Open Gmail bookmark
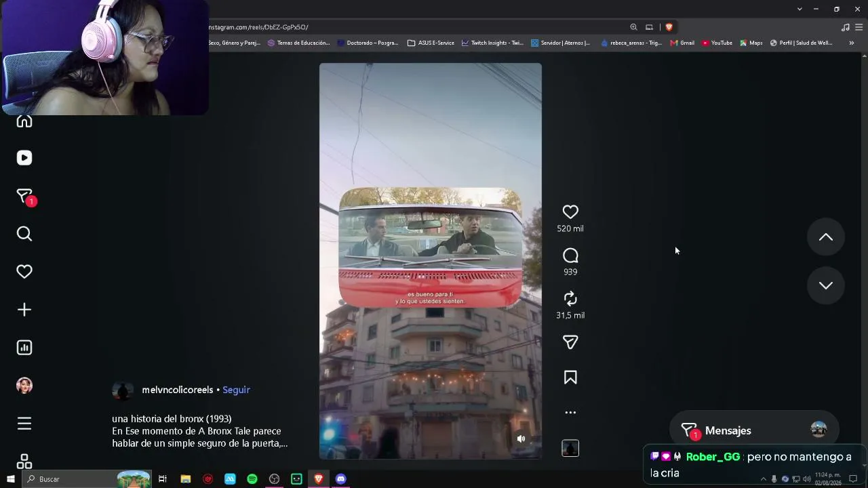The image size is (868, 488). (x=682, y=43)
